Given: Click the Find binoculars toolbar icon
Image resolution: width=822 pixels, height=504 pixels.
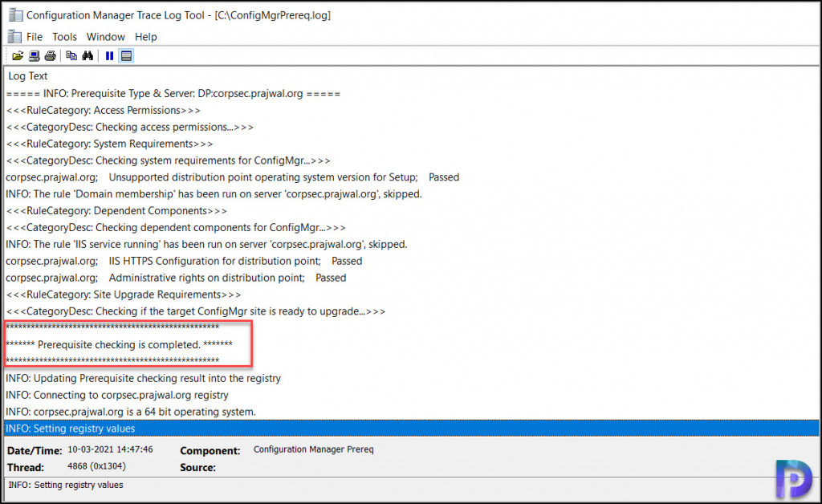Looking at the screenshot, I should click(87, 55).
